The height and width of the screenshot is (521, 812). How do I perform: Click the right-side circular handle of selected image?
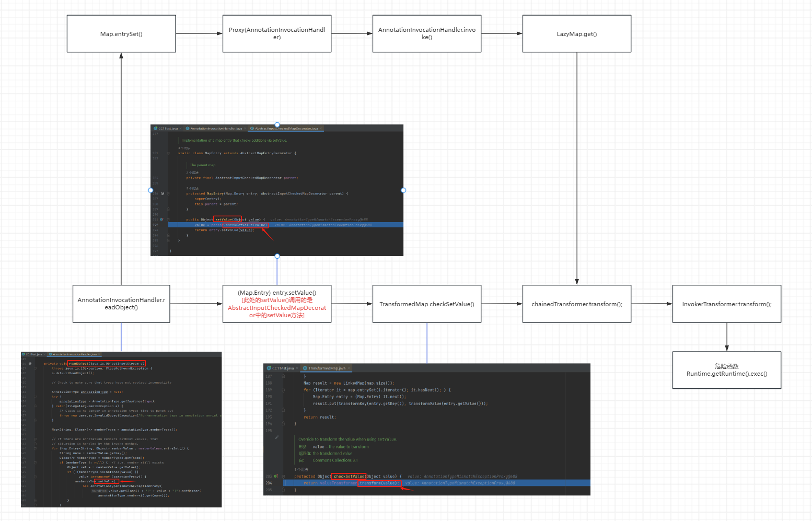click(x=403, y=190)
